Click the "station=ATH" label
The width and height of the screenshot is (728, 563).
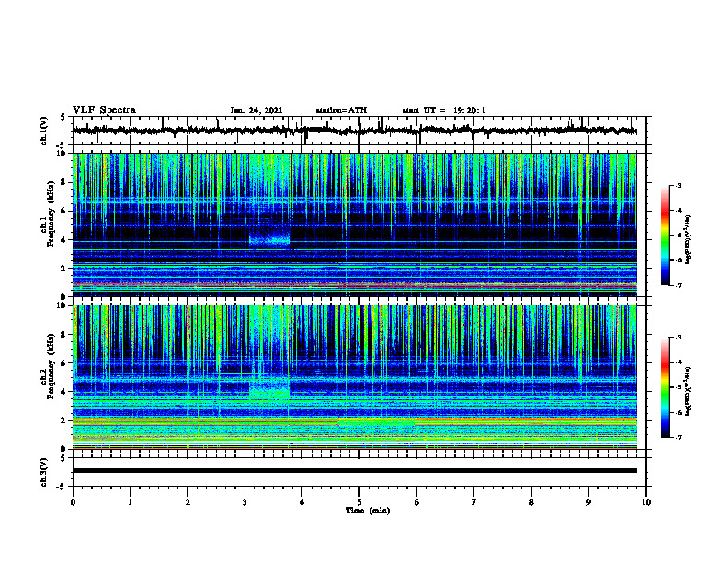point(341,110)
